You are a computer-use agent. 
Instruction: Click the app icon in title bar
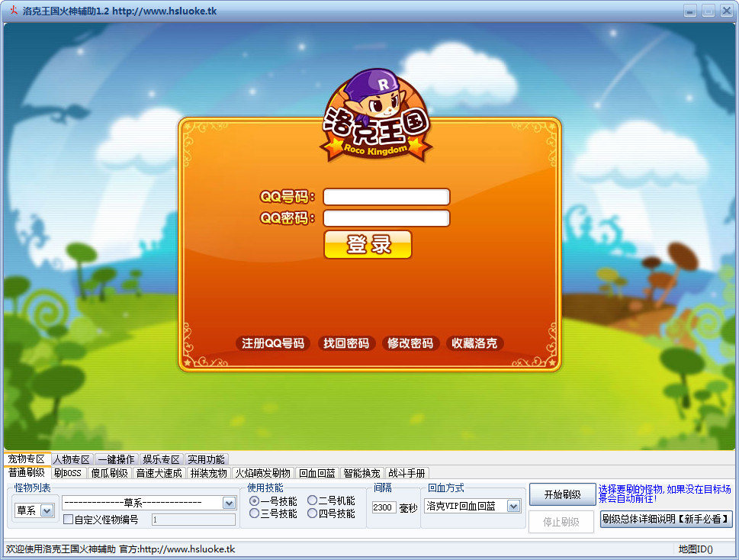coord(14,11)
